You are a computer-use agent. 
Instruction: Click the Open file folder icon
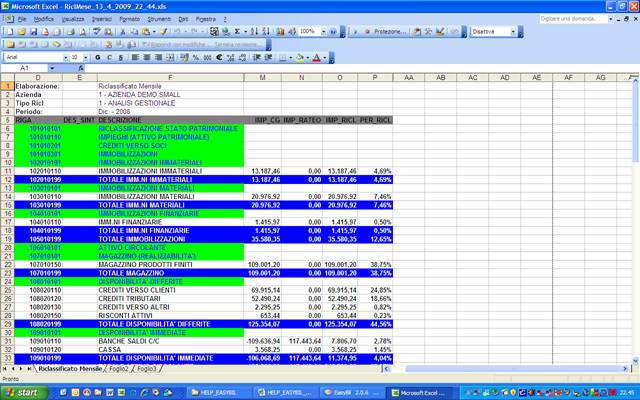(22, 31)
